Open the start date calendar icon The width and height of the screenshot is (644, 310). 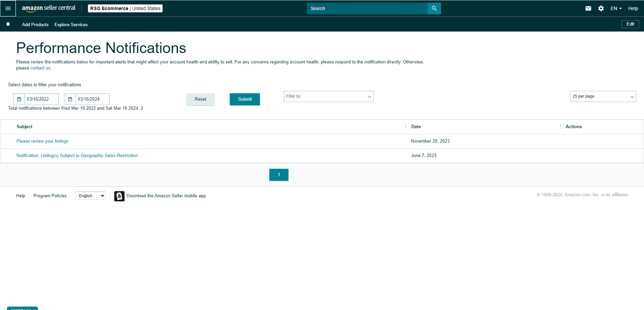point(19,99)
